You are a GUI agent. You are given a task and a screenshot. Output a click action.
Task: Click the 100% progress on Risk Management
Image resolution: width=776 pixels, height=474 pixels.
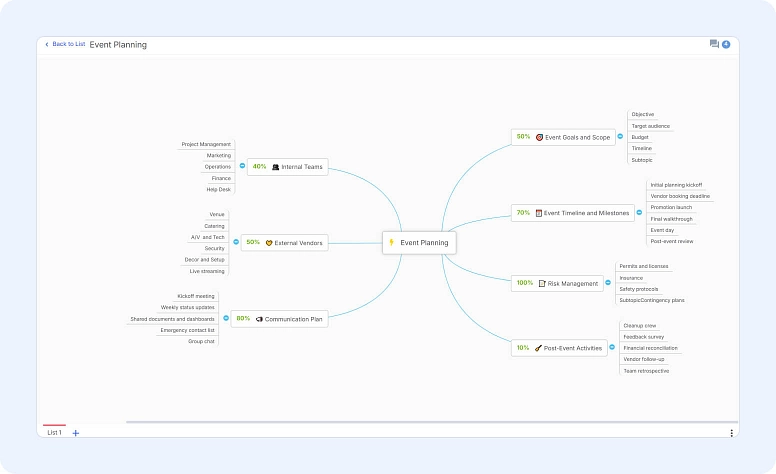(524, 283)
